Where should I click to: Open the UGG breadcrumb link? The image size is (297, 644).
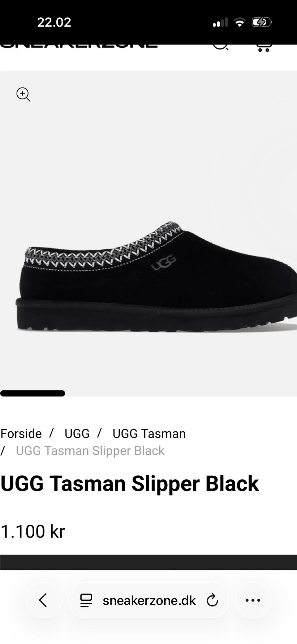point(77,434)
